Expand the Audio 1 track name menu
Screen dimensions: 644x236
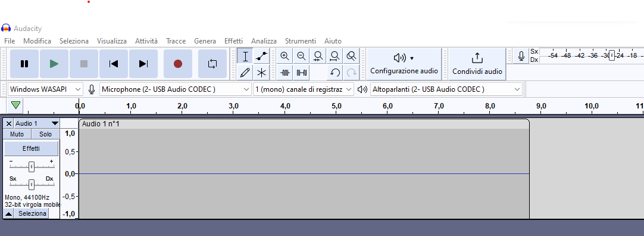tap(37, 123)
